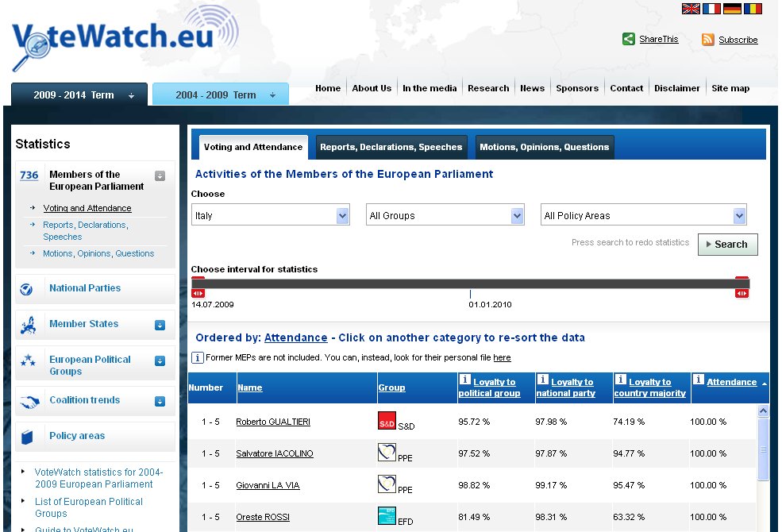Switch to Reports, Declarations, Speeches tab

click(x=391, y=147)
